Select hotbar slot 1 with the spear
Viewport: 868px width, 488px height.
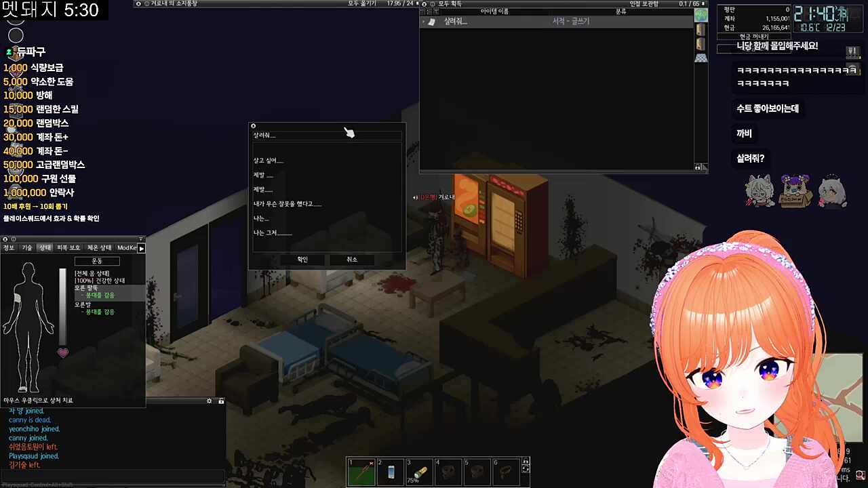tap(361, 472)
